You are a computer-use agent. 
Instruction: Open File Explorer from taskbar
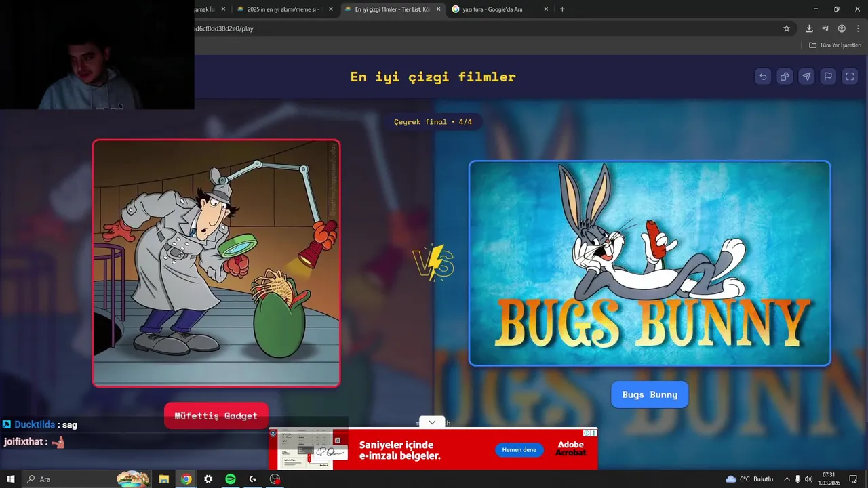tap(164, 479)
